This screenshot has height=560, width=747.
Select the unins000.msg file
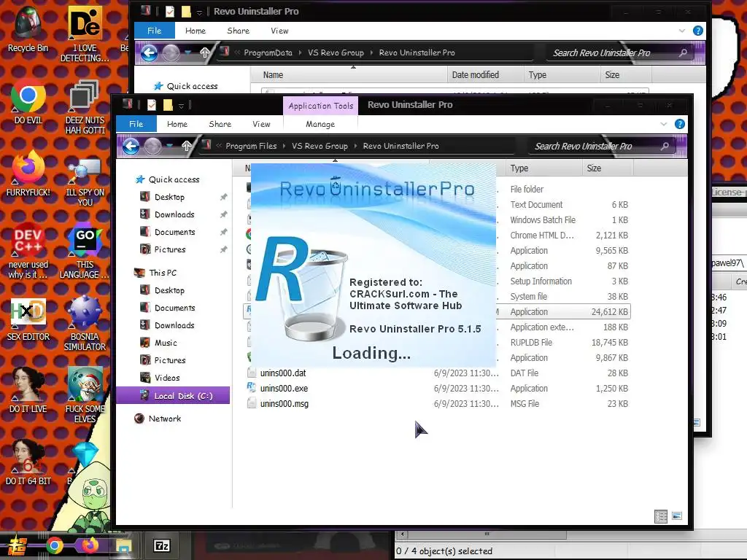(284, 404)
